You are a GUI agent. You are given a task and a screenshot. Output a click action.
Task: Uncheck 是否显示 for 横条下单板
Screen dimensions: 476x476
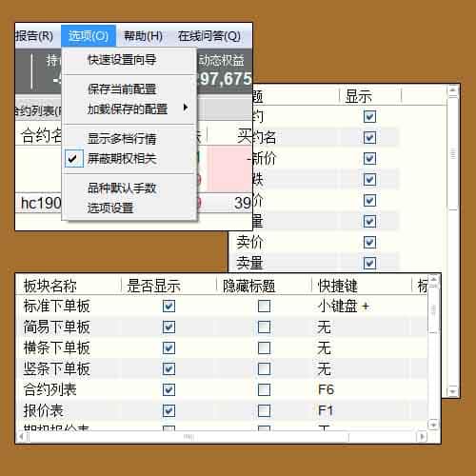pyautogui.click(x=169, y=348)
